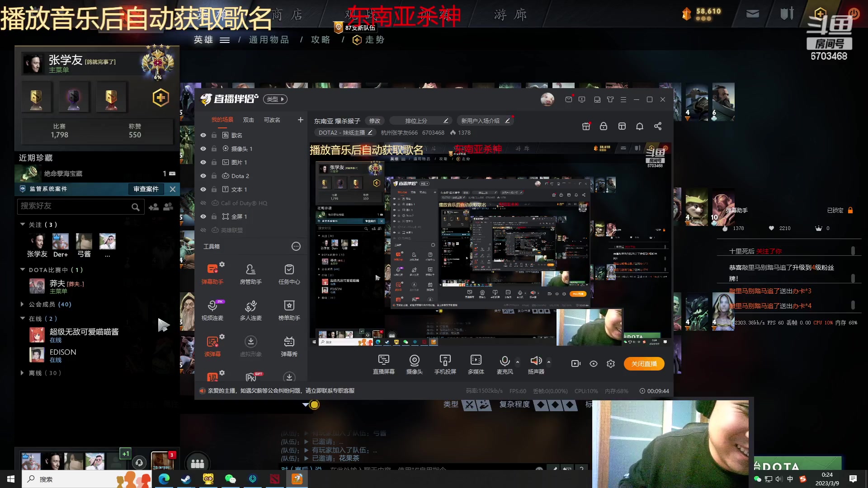868x488 pixels.
Task: Expand the 离线 (30) friends group
Action: tap(22, 373)
